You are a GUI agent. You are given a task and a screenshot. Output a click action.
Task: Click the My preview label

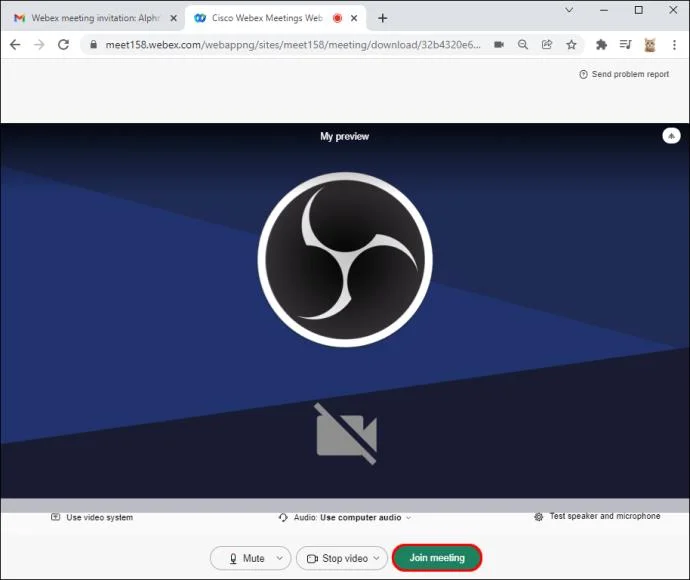(344, 136)
